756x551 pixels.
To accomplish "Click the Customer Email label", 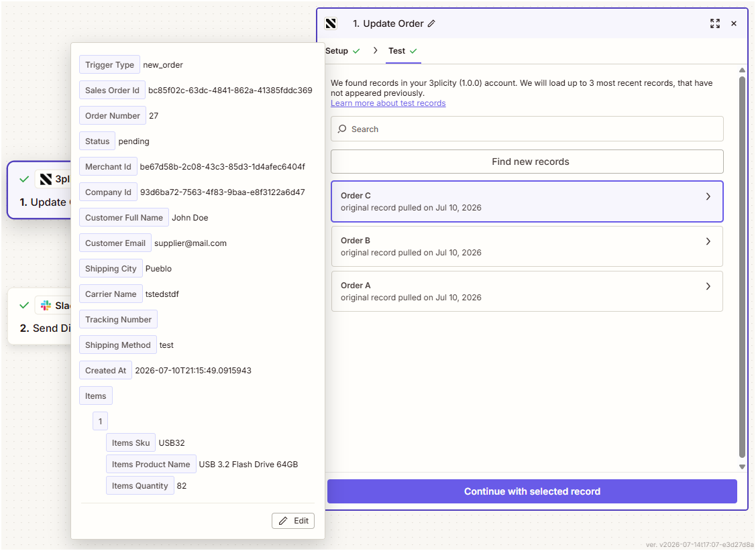I will coord(115,243).
